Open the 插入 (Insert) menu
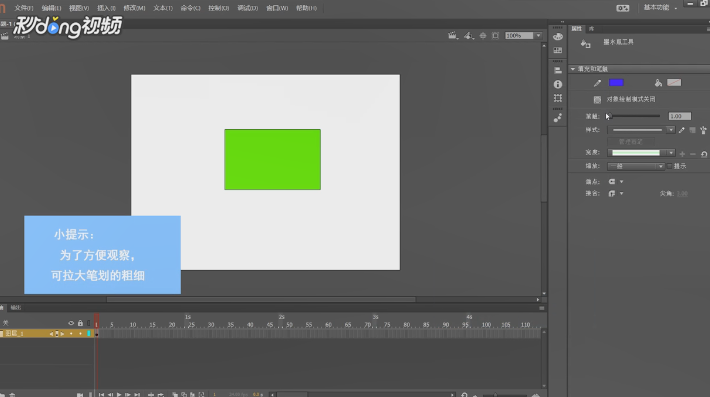 (x=106, y=8)
